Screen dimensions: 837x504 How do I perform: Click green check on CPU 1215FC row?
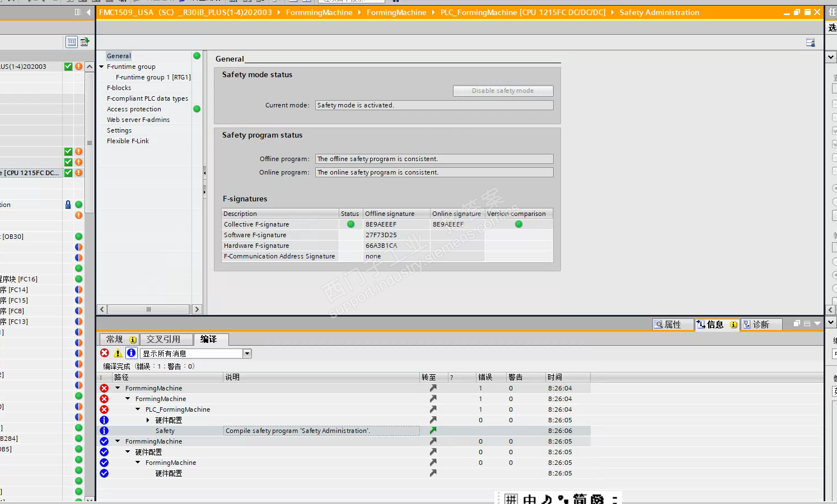[x=68, y=173]
